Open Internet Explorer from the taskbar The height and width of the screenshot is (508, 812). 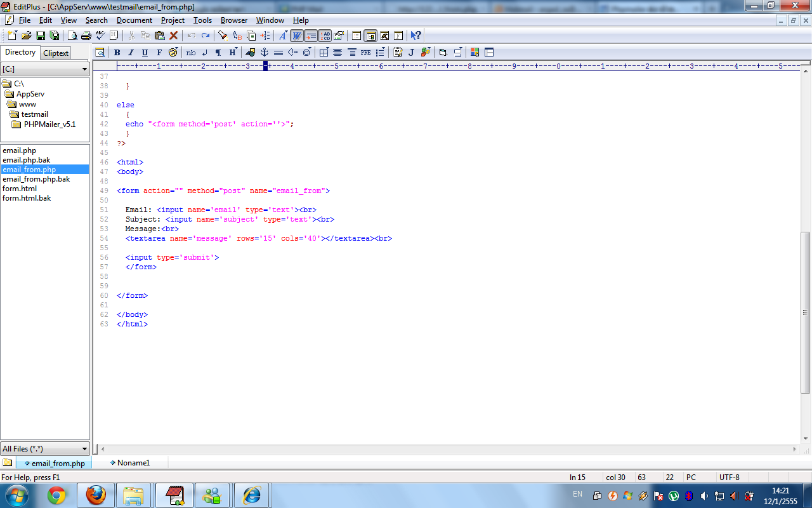tap(252, 495)
